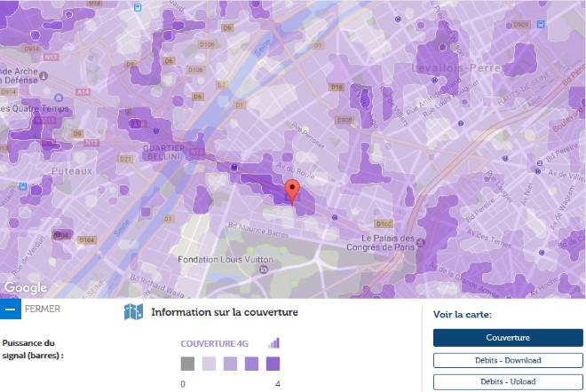Image resolution: width=586 pixels, height=392 pixels.
Task: Click the D16 road shield
Action: [337, 87]
